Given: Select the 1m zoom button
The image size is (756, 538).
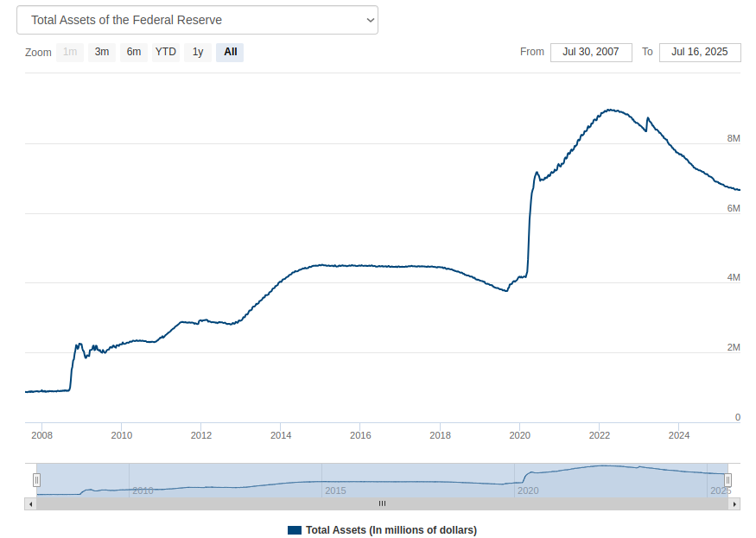Looking at the screenshot, I should point(70,52).
